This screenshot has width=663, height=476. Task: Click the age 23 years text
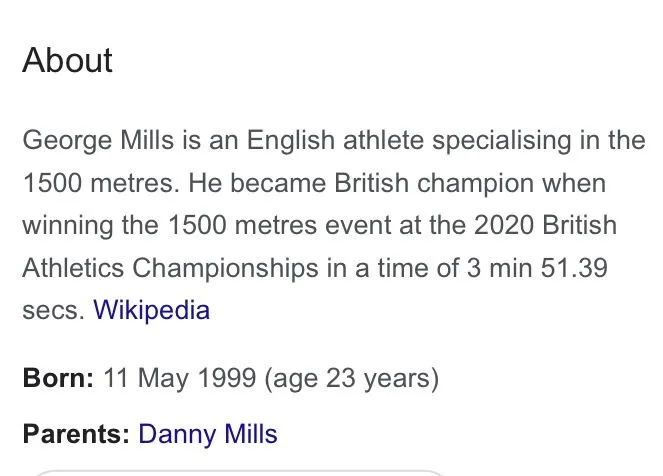click(351, 379)
